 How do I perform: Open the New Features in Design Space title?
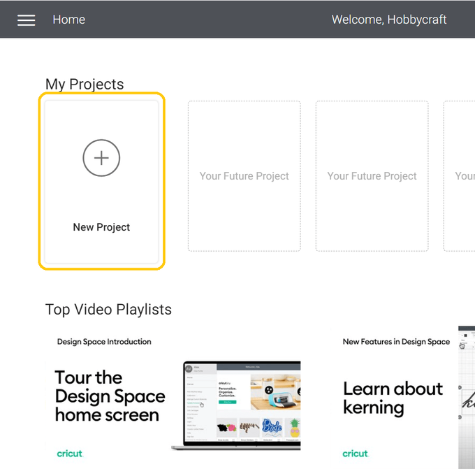pyautogui.click(x=396, y=342)
